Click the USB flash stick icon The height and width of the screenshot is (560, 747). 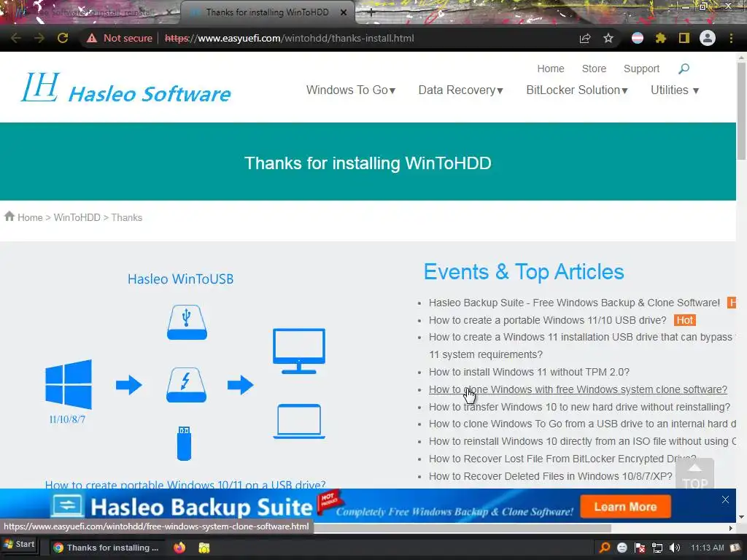click(184, 443)
